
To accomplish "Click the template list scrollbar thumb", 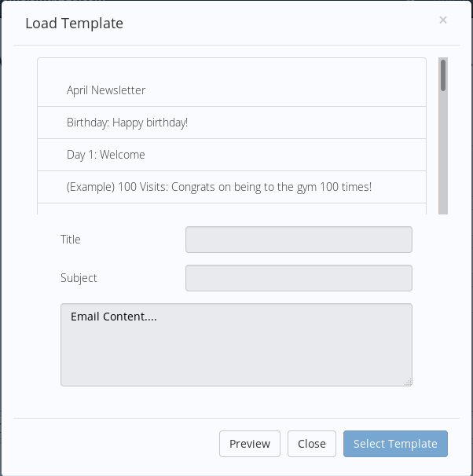I will coord(443,75).
